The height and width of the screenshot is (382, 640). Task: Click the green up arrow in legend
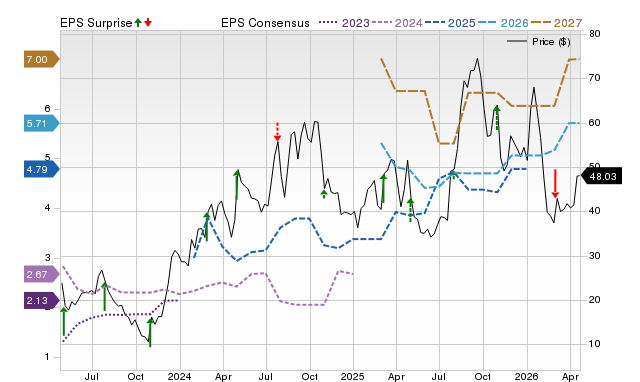[x=138, y=22]
